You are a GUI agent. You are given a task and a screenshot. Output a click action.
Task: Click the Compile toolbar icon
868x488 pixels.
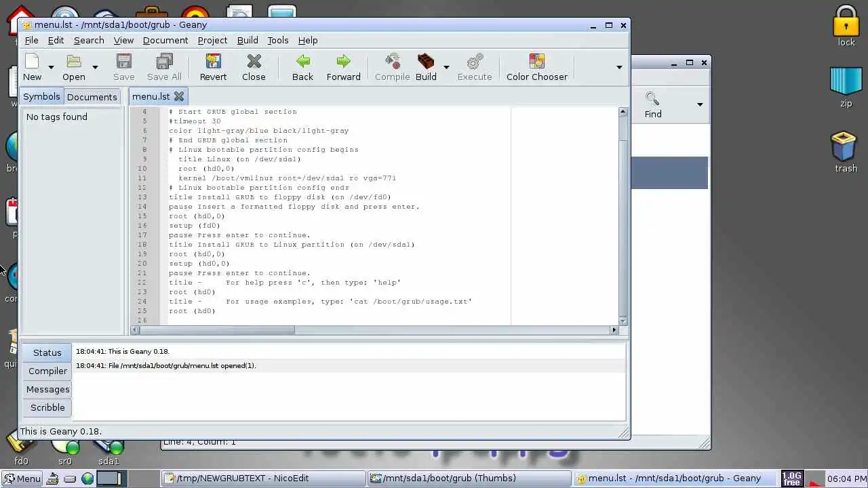point(392,62)
